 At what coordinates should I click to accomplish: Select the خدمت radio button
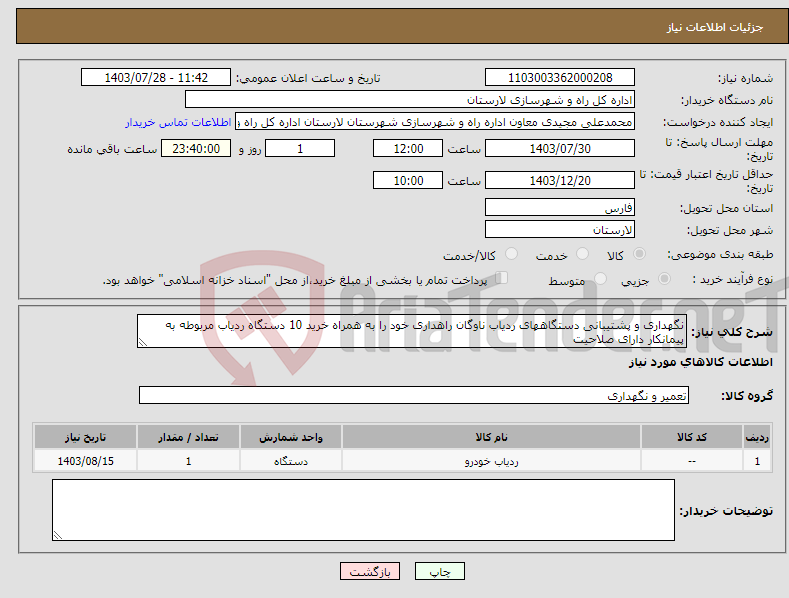coord(582,254)
